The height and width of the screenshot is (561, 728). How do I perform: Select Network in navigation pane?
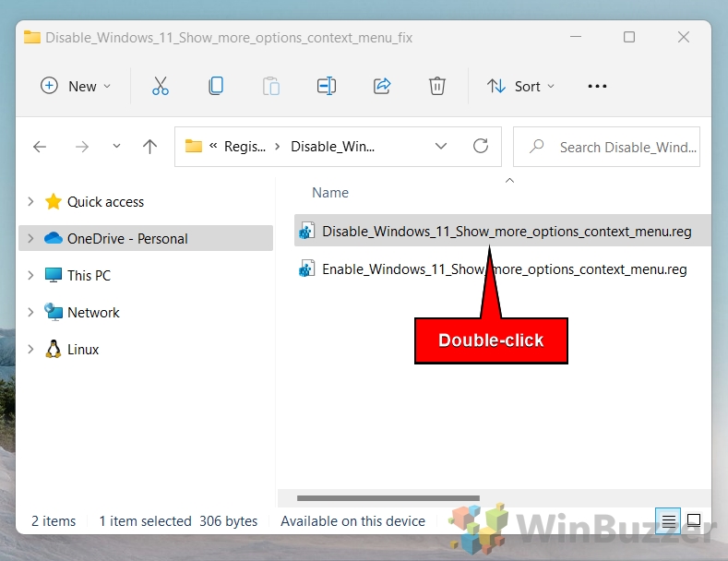coord(146,312)
